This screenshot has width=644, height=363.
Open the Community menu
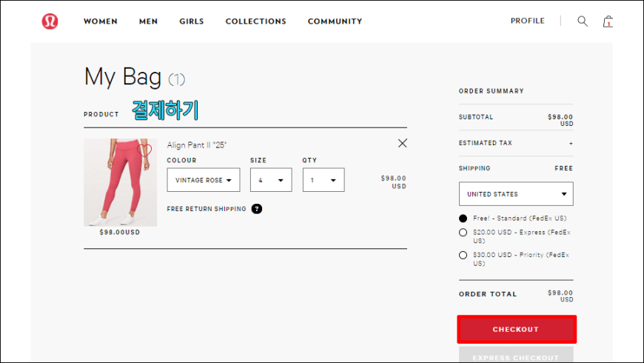tap(335, 21)
